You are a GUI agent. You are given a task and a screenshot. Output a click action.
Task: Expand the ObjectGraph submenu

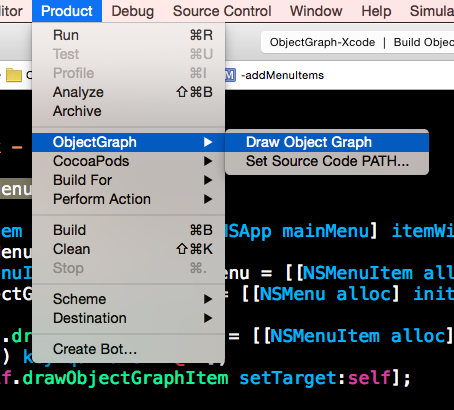point(129,142)
